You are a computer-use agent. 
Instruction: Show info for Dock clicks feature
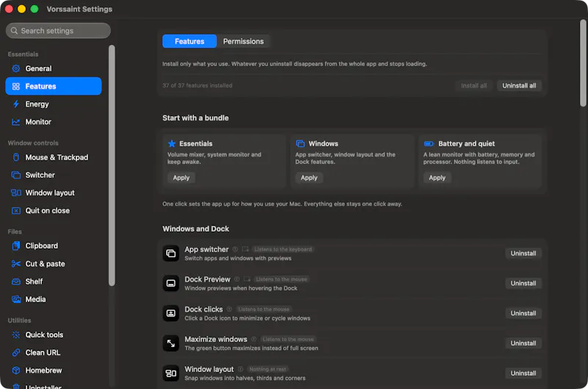[x=229, y=310]
